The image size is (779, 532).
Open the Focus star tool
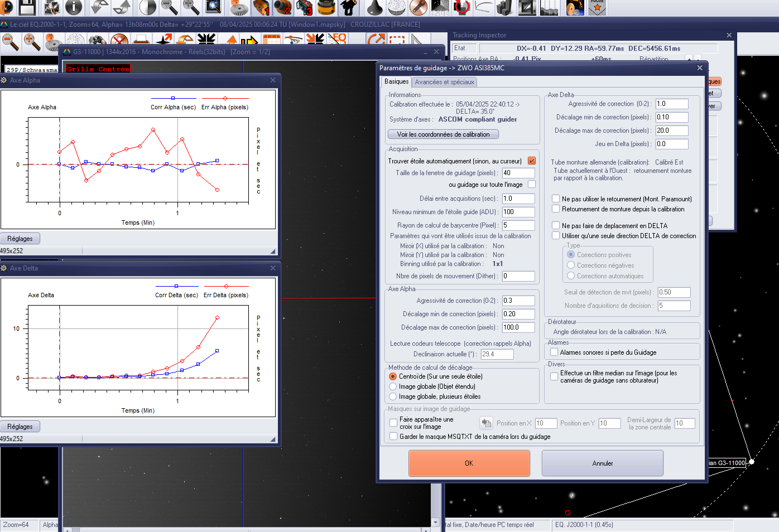[597, 7]
